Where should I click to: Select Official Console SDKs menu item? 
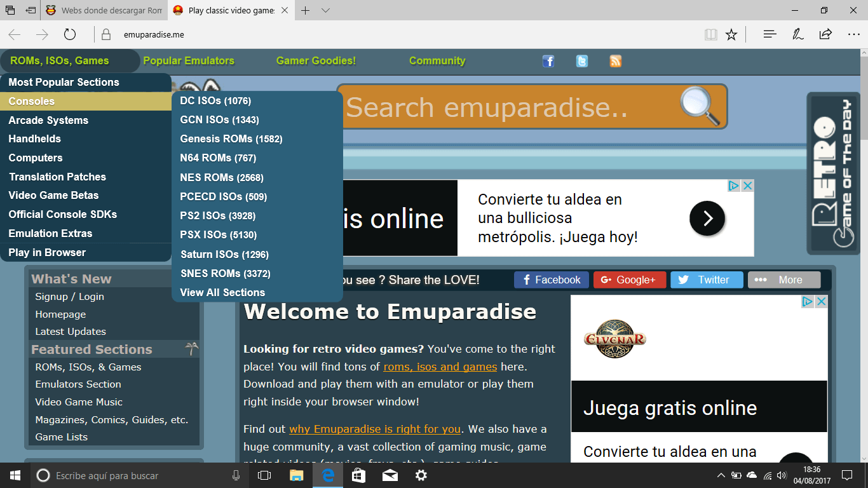(x=86, y=214)
